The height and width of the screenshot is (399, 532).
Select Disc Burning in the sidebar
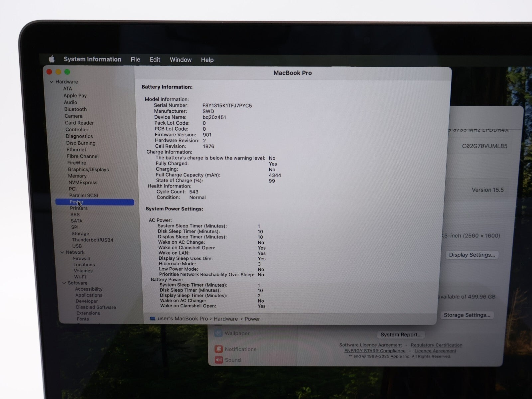81,143
